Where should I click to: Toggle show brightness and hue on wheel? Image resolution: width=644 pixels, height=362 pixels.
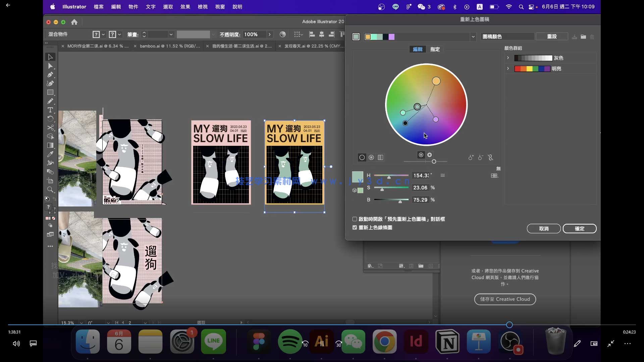(430, 155)
